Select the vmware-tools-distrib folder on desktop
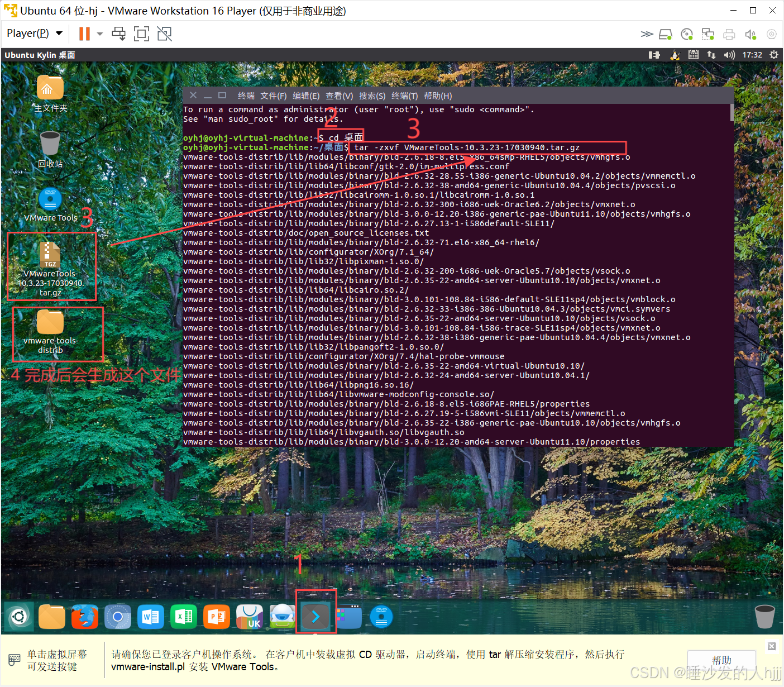Viewport: 784px width, 687px height. coord(50,332)
